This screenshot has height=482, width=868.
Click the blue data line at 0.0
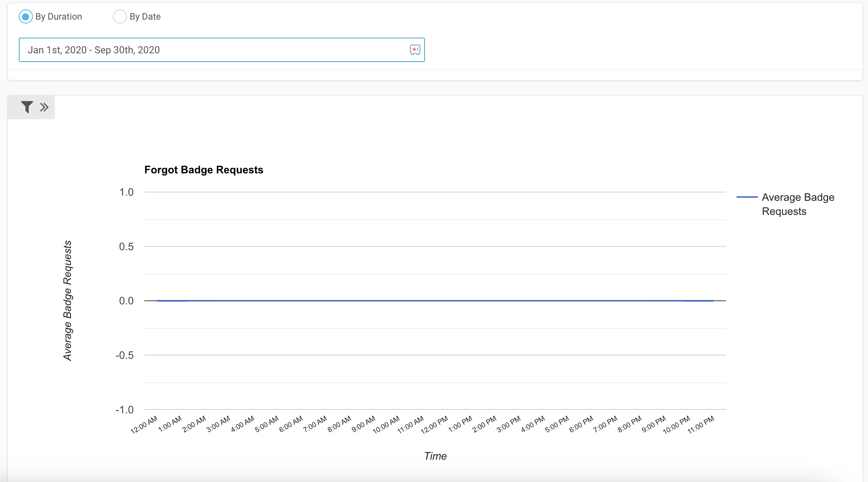[x=435, y=301]
